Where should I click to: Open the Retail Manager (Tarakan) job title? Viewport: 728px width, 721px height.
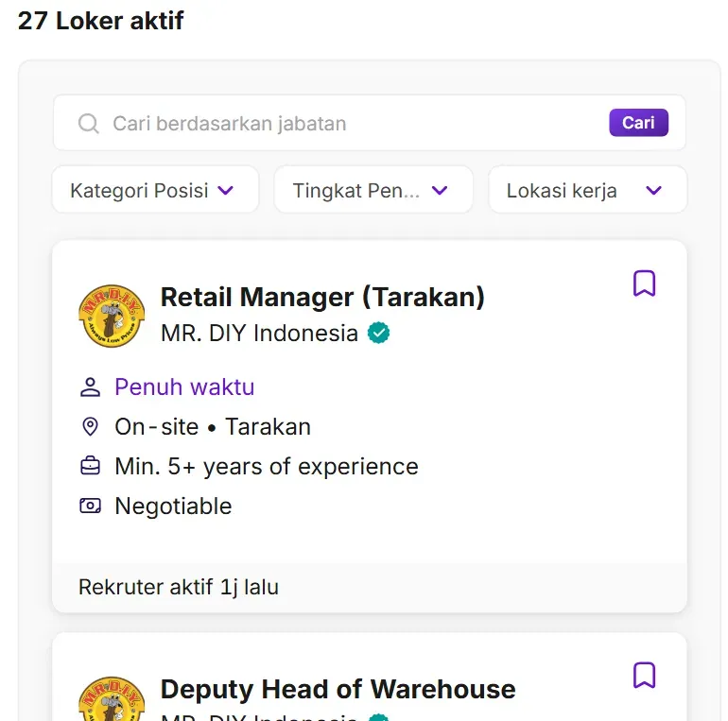tap(322, 297)
